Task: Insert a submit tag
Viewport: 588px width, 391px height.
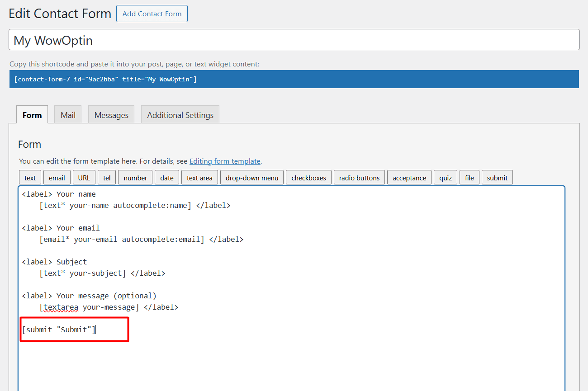Action: pos(497,178)
